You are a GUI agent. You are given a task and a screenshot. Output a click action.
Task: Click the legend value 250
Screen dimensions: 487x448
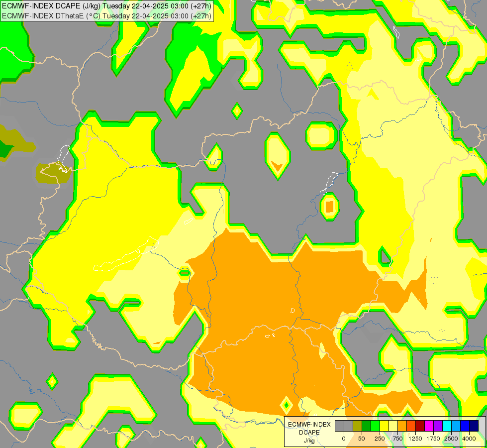(380, 439)
